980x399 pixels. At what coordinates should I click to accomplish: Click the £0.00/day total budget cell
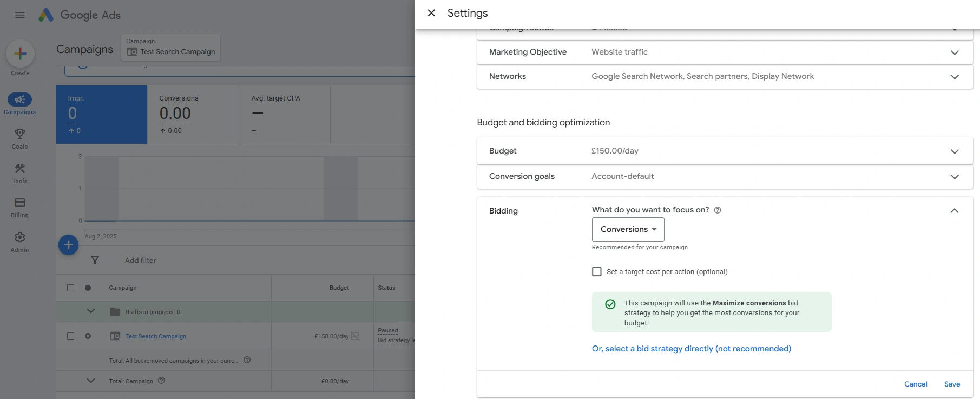click(x=335, y=381)
